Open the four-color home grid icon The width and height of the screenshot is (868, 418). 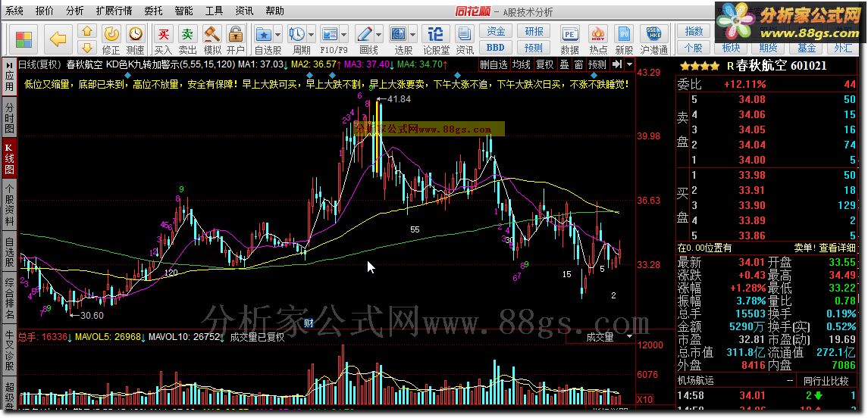[24, 39]
